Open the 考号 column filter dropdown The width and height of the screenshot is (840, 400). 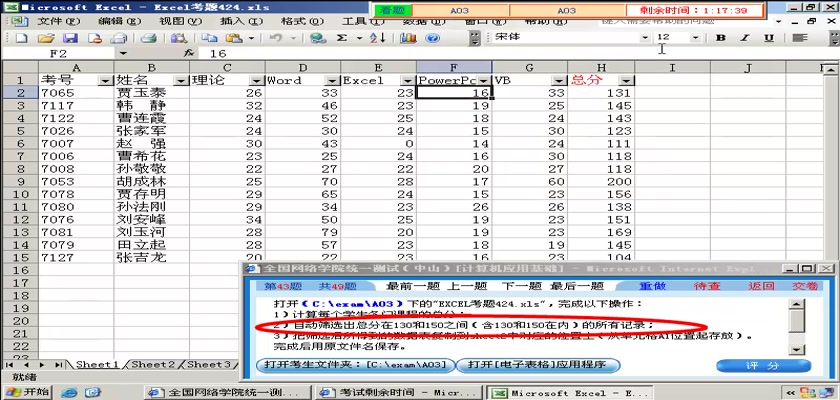(104, 80)
